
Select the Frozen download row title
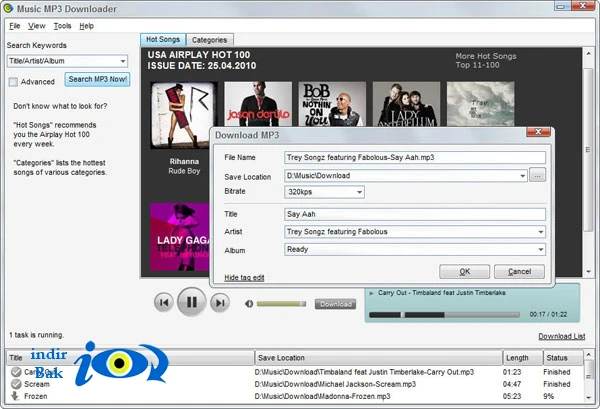pos(36,396)
